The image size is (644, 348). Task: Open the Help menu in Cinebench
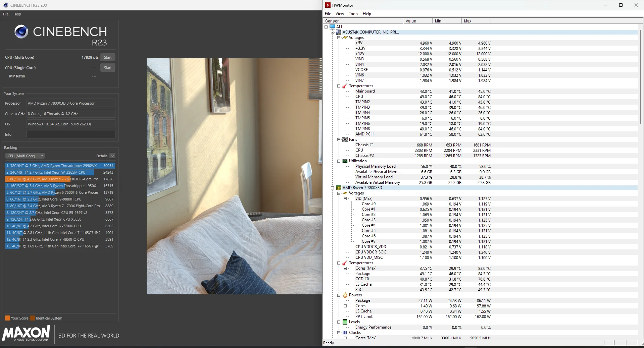[x=17, y=14]
